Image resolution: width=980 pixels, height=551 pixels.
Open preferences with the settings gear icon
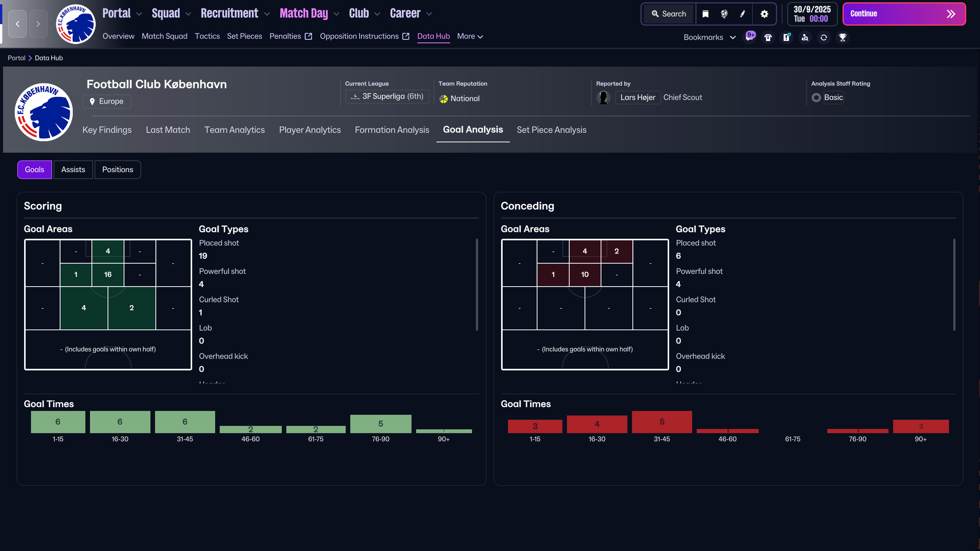764,14
